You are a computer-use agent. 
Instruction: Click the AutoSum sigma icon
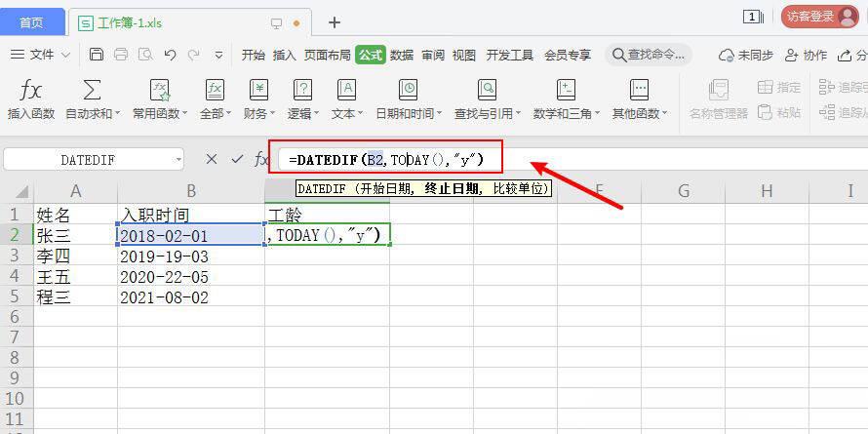[92, 90]
